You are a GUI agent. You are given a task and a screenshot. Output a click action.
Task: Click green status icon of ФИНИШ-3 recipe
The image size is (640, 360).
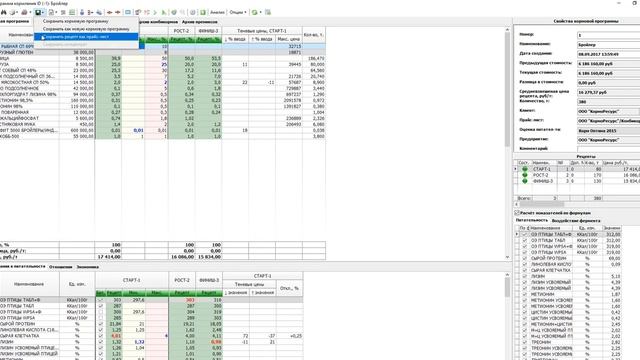pos(525,181)
